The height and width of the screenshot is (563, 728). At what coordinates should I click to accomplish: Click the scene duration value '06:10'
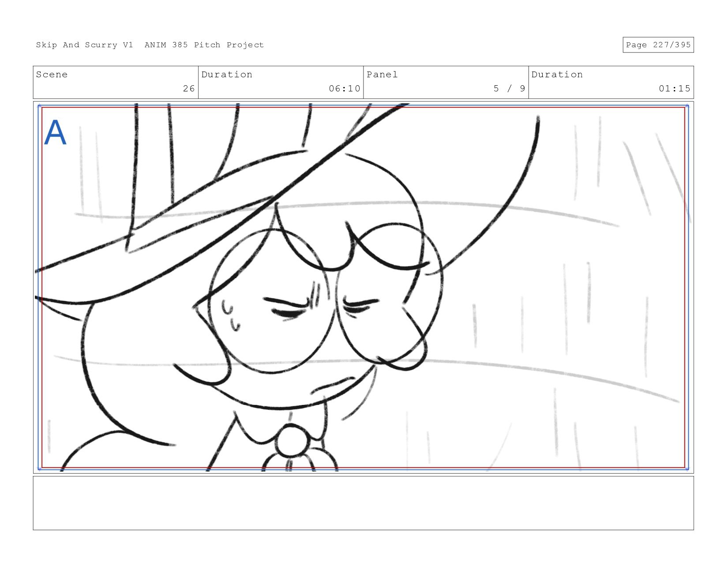pyautogui.click(x=345, y=89)
